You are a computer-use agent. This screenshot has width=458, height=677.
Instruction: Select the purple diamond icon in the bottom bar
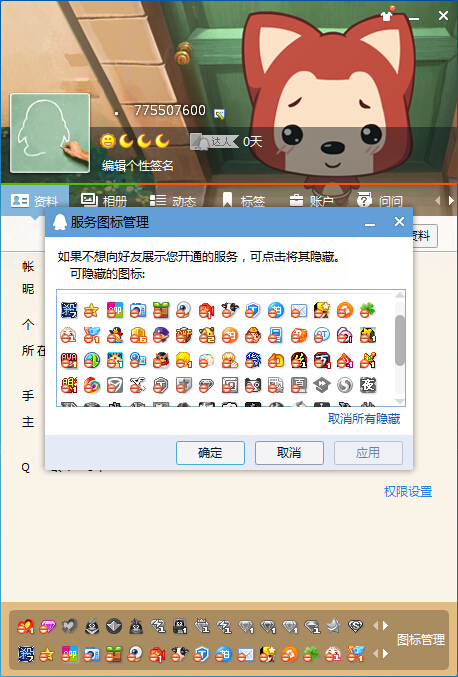47,626
